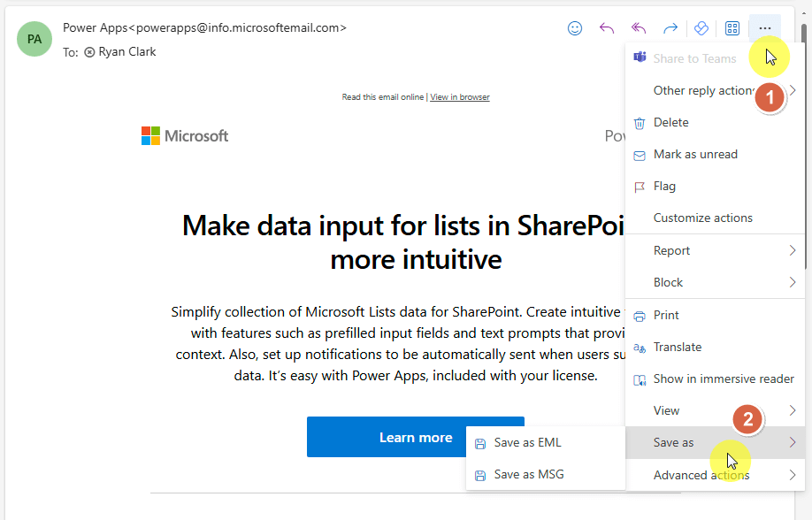Select Save as EML option
812x520 pixels.
click(x=545, y=443)
